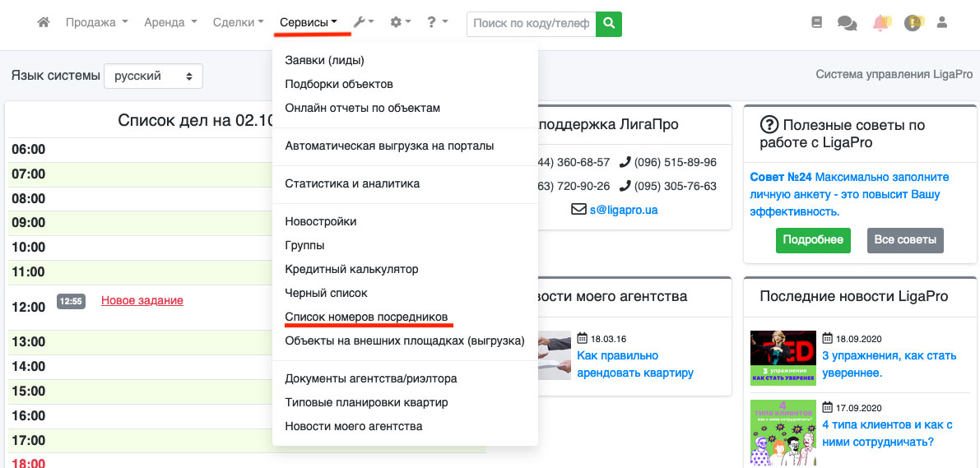This screenshot has width=980, height=468.
Task: Open the user profile icon
Action: 942,23
